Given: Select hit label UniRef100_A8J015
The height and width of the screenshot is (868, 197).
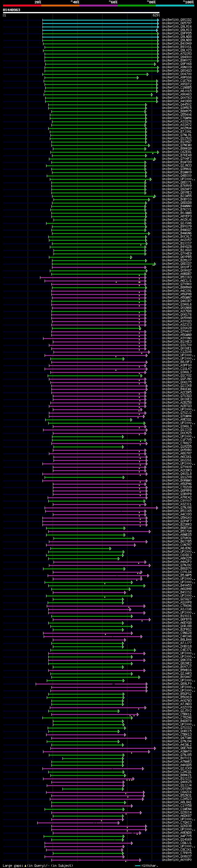Looking at the screenshot, I should [177, 91].
